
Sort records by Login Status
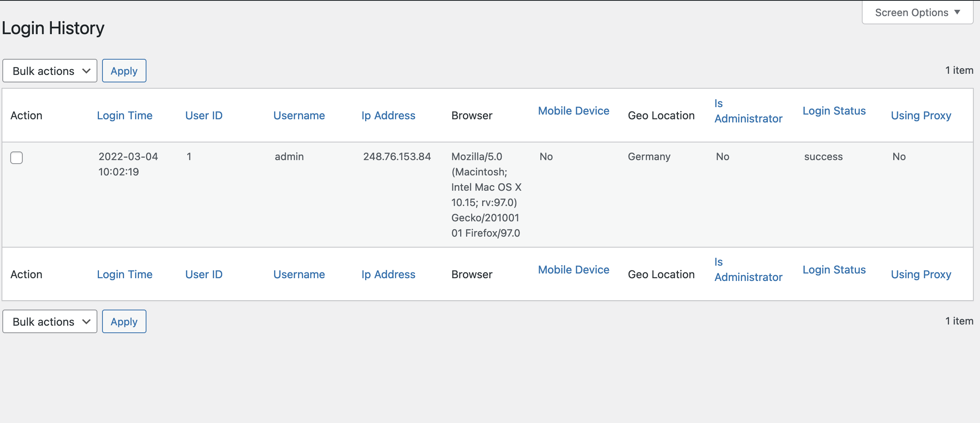pos(834,110)
